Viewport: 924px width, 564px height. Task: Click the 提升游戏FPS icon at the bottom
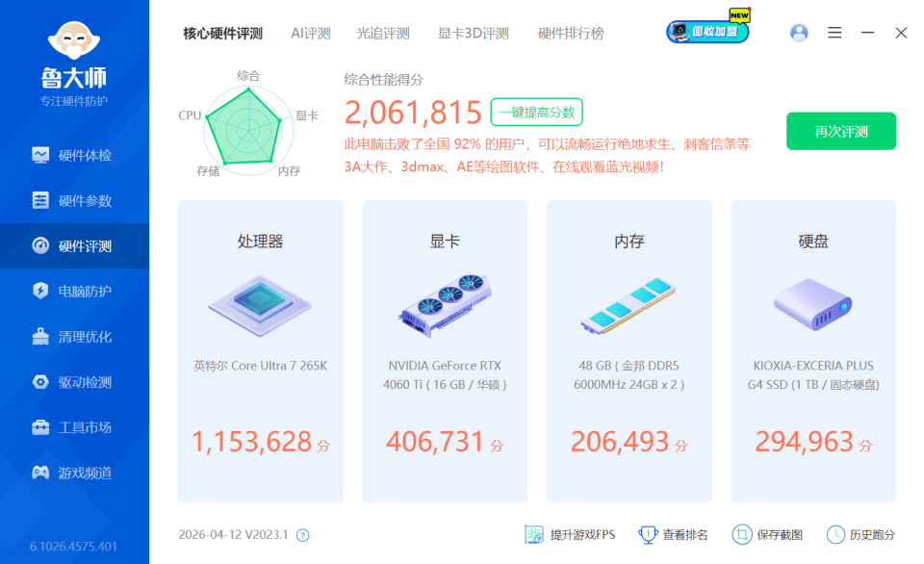pos(533,533)
